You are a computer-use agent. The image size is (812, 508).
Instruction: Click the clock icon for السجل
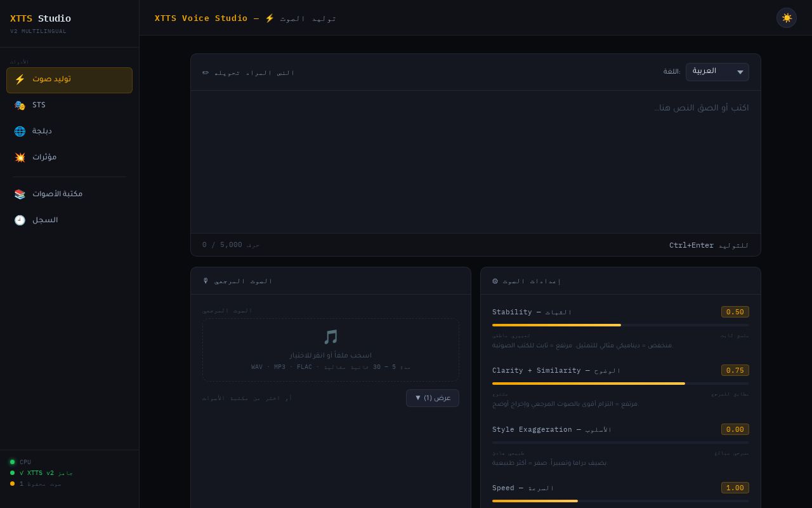[20, 220]
